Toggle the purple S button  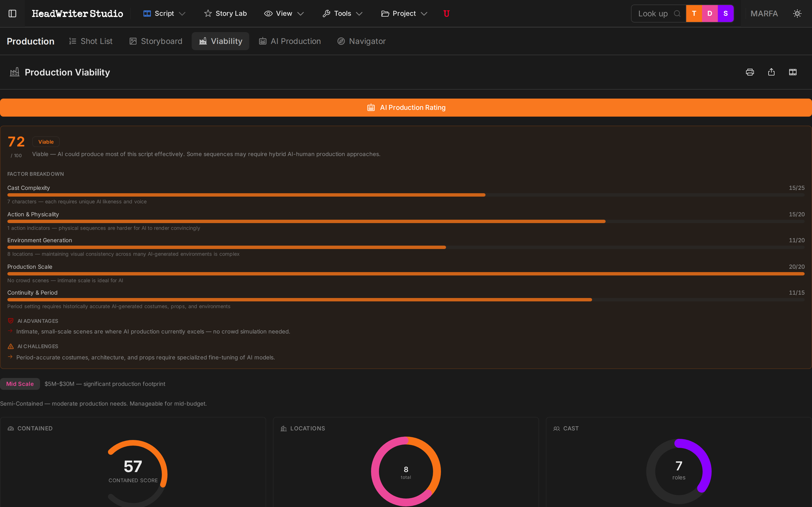coord(725,14)
